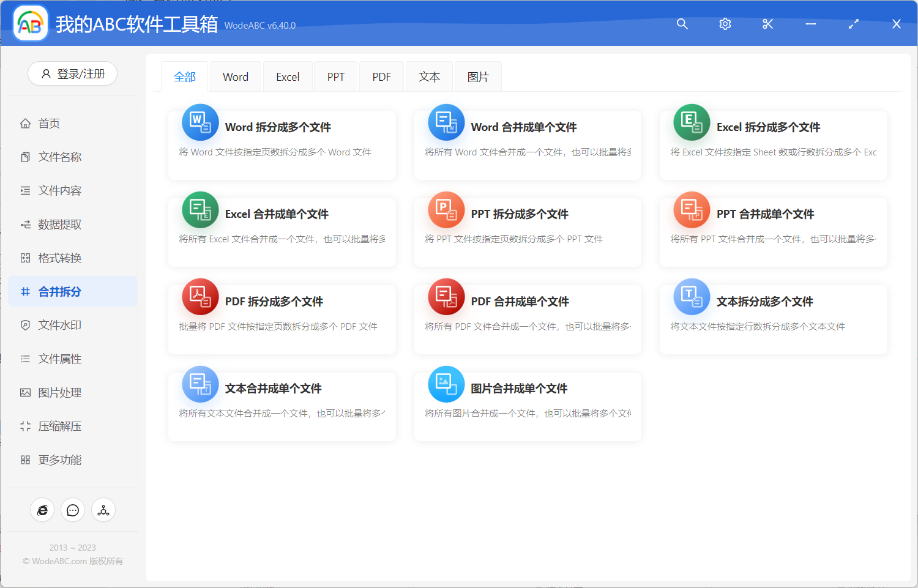Open the 图片合并成单个文件 tool card
Screen dimensions: 918x588
pyautogui.click(x=527, y=406)
